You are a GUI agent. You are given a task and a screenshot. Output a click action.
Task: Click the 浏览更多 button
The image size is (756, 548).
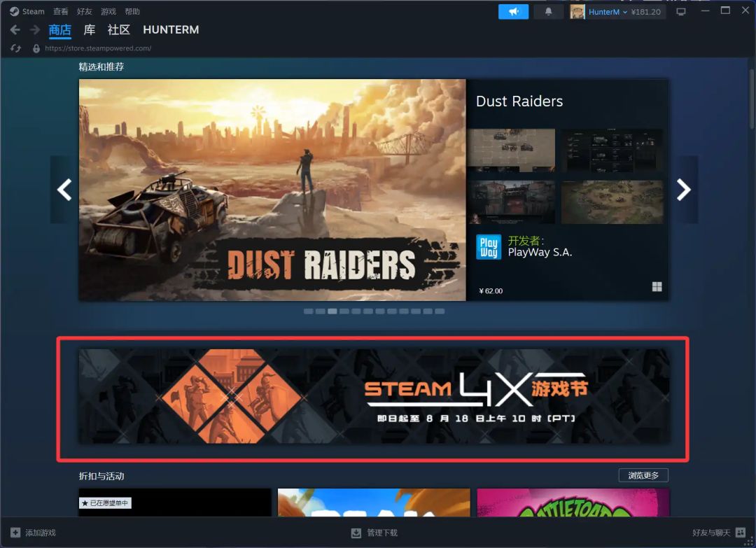point(643,476)
